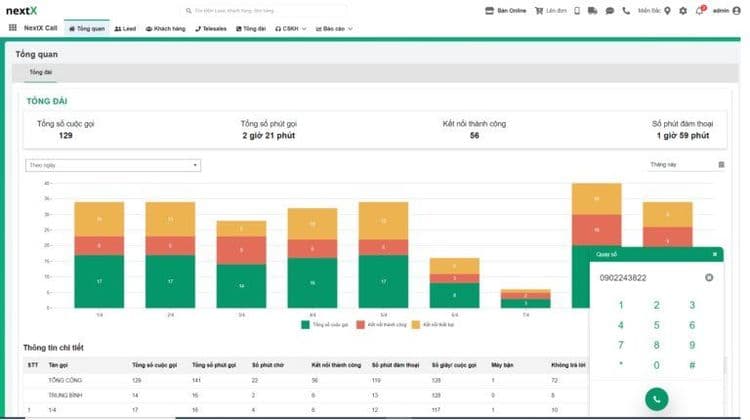Click the delivery truck icon
This screenshot has height=420, width=750.
(592, 11)
